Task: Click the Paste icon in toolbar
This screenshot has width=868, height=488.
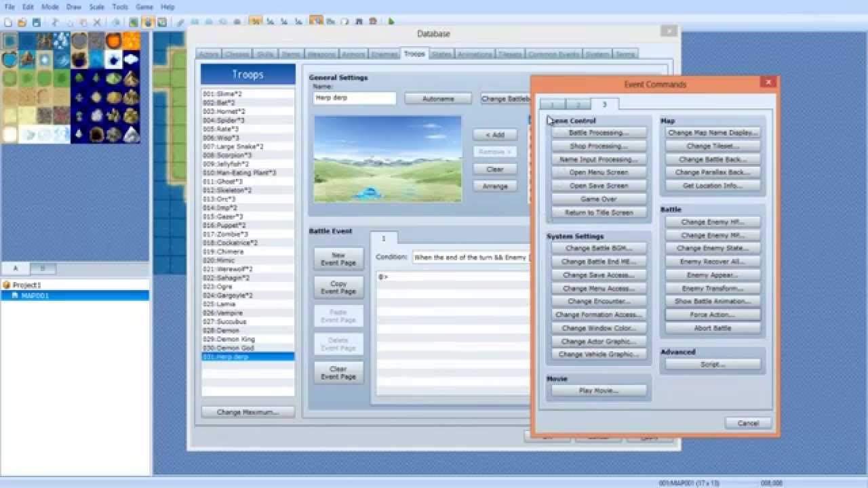Action: click(83, 22)
